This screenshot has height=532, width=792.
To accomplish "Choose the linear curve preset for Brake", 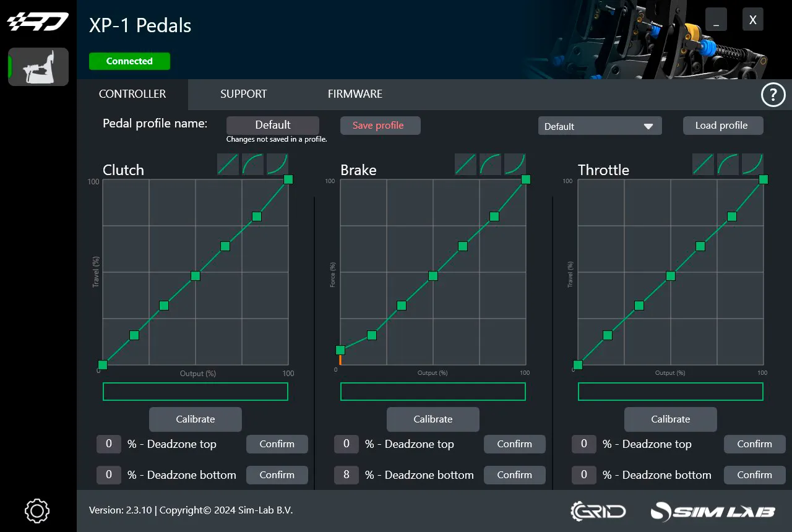I will pyautogui.click(x=465, y=165).
